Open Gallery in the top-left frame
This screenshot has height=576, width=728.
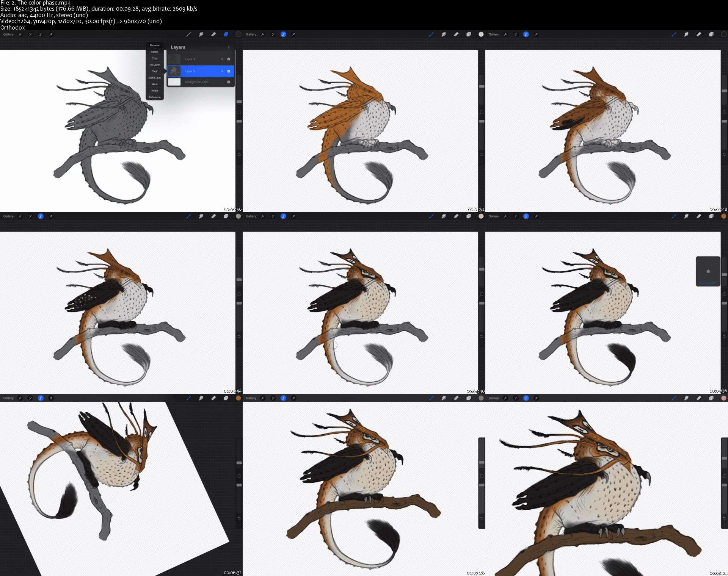click(8, 34)
